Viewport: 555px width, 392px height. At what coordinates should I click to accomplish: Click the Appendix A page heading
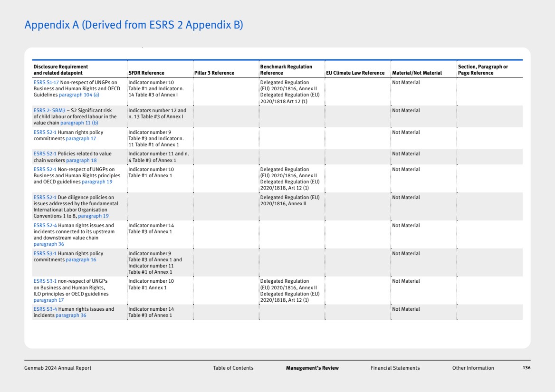(x=134, y=25)
